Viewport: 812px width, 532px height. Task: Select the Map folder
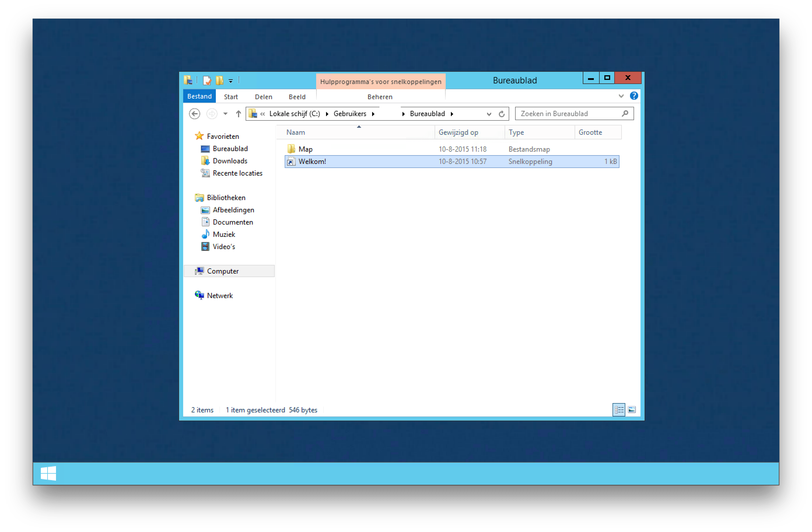(305, 149)
